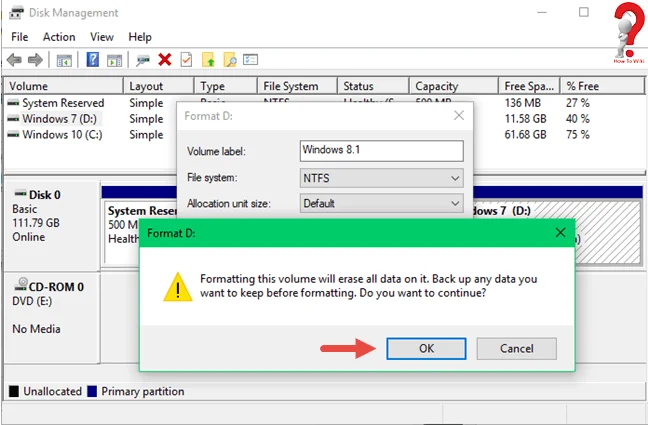Toggle the Show/Hide Console Tree icon

pyautogui.click(x=64, y=60)
